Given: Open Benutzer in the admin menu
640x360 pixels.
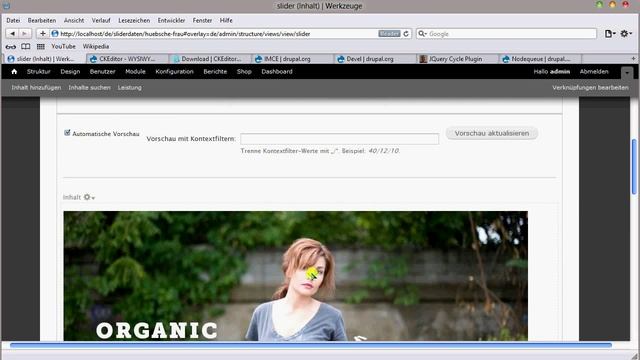Looking at the screenshot, I should (102, 71).
